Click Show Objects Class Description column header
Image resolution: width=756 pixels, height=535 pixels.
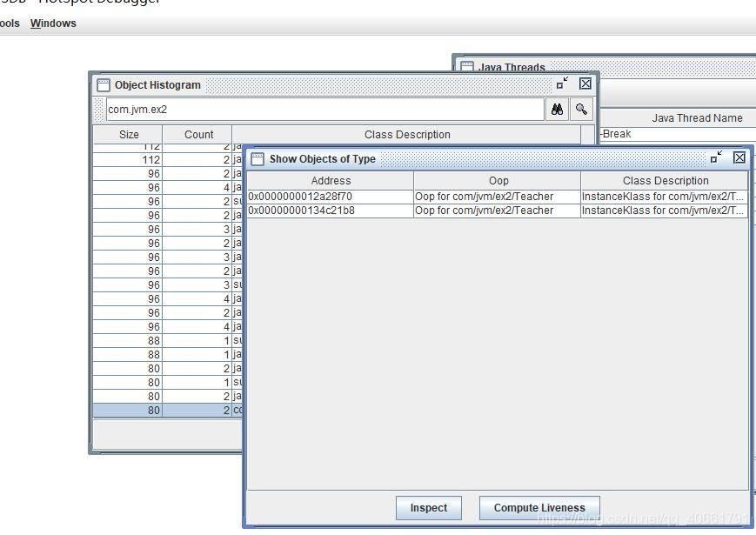pyautogui.click(x=665, y=181)
